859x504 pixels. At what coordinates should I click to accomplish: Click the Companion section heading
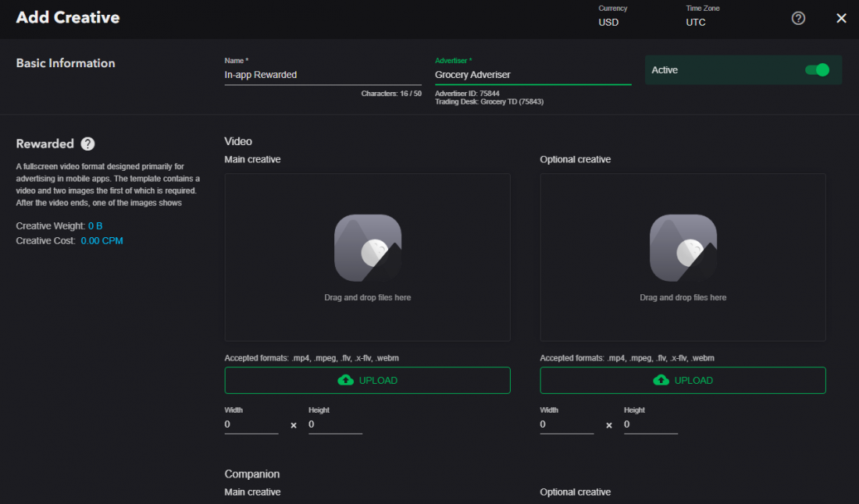point(252,474)
